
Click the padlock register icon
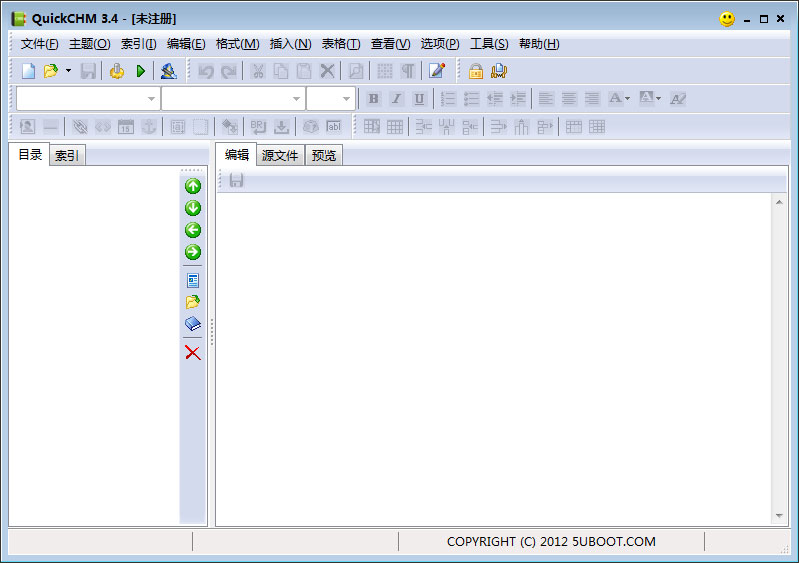pos(475,71)
